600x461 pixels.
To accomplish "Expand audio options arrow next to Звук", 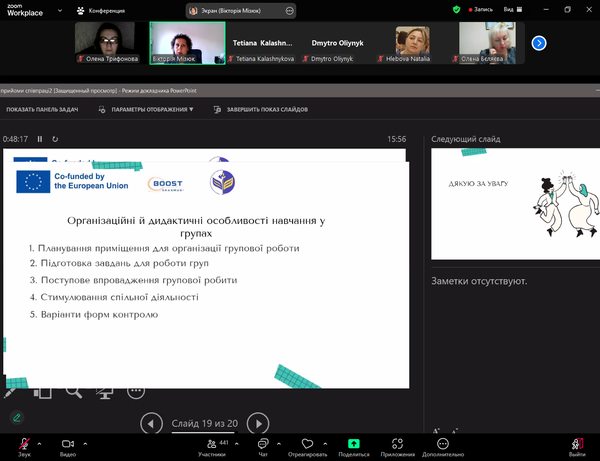I will pos(40,441).
